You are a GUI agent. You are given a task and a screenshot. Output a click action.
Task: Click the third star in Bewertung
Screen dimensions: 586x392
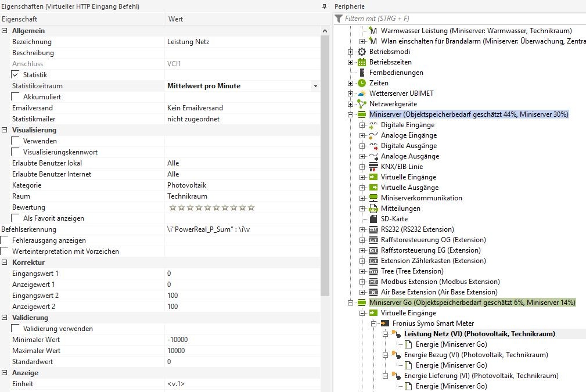(190, 207)
